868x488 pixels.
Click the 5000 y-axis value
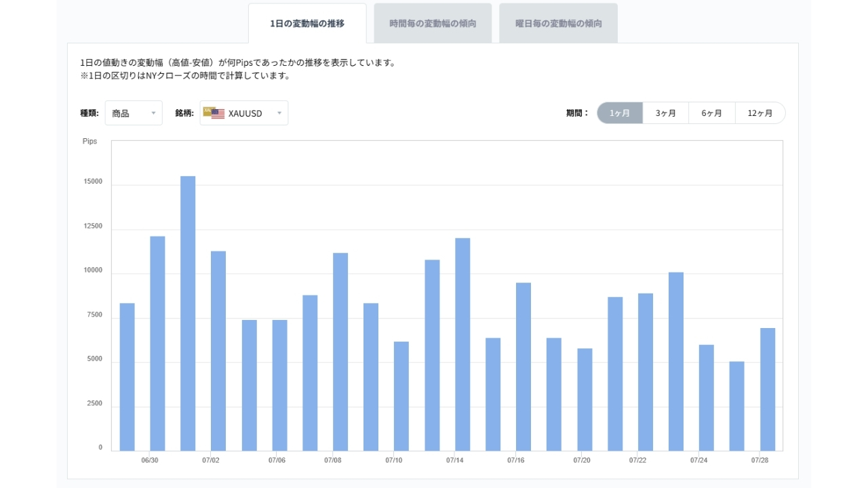(x=94, y=359)
